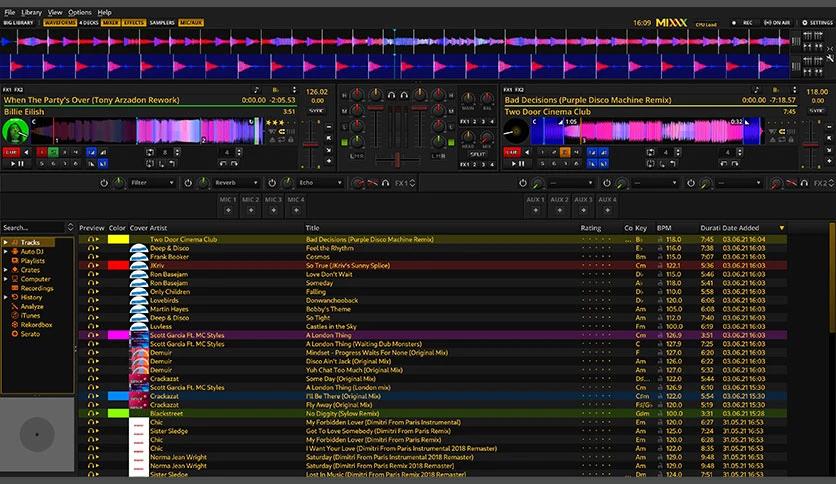Click the left deck play/pause button

(17, 164)
